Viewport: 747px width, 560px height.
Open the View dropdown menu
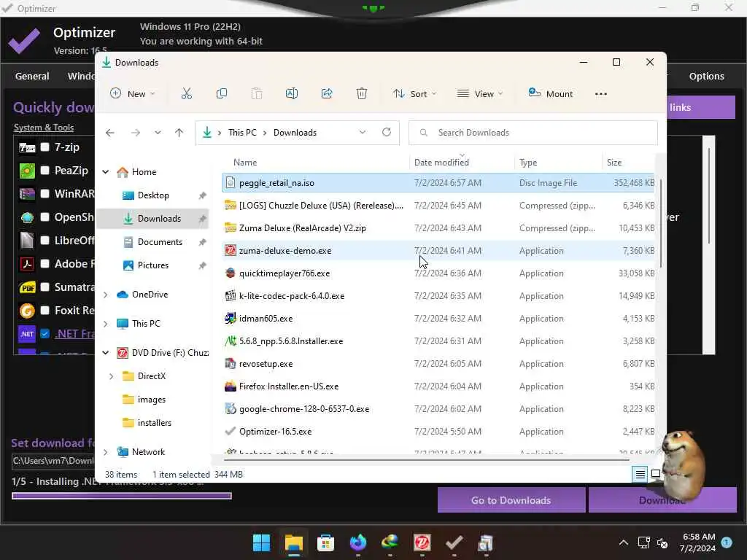coord(480,94)
